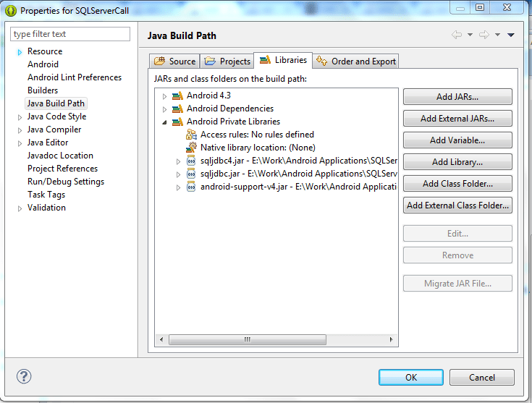Open the help question mark icon
Image resolution: width=532 pixels, height=403 pixels.
(24, 376)
